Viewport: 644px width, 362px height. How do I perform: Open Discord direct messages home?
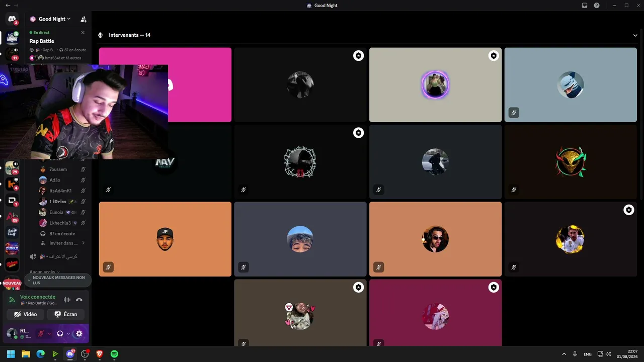coord(12,19)
